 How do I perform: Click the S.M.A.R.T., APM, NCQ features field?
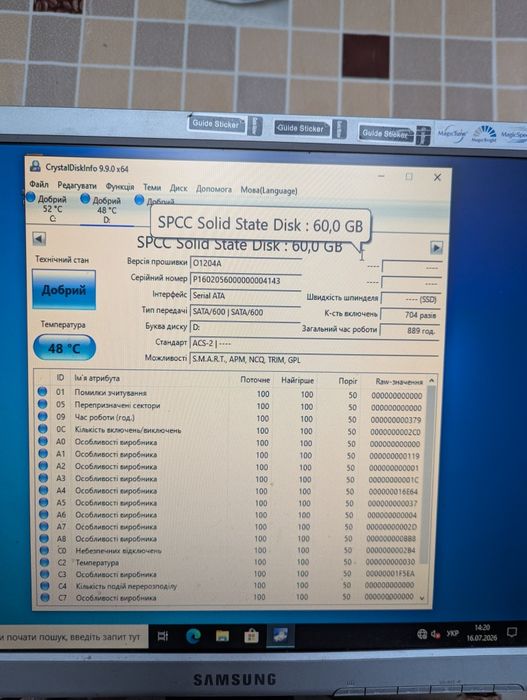coord(314,359)
